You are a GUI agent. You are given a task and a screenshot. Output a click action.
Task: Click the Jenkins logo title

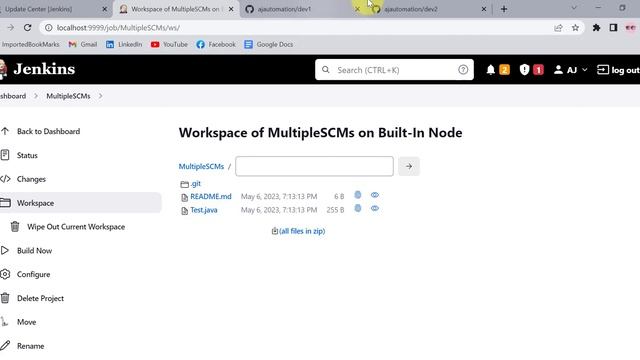coord(44,69)
